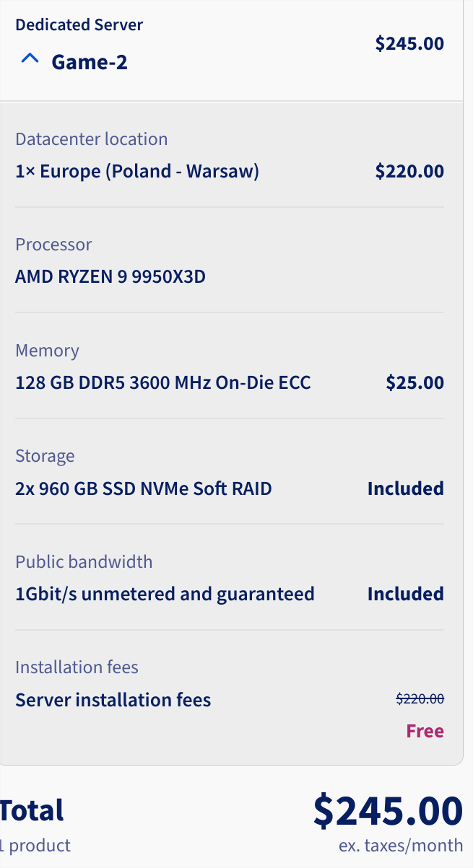The image size is (473, 868).
Task: Select the Memory section label
Action: [47, 351]
